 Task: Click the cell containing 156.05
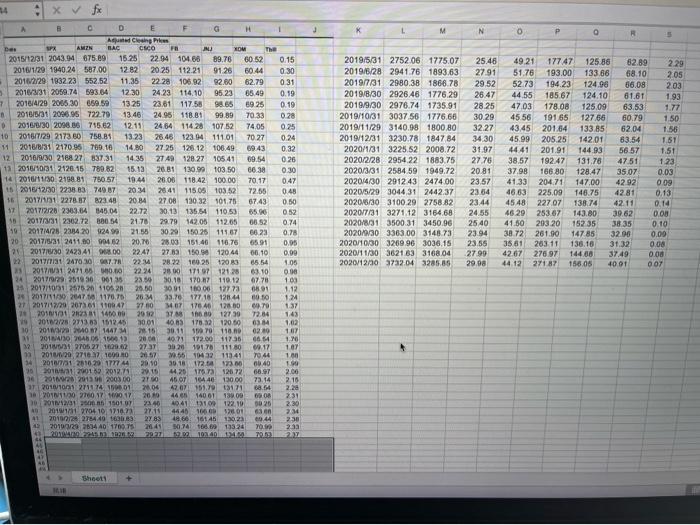coord(579,263)
